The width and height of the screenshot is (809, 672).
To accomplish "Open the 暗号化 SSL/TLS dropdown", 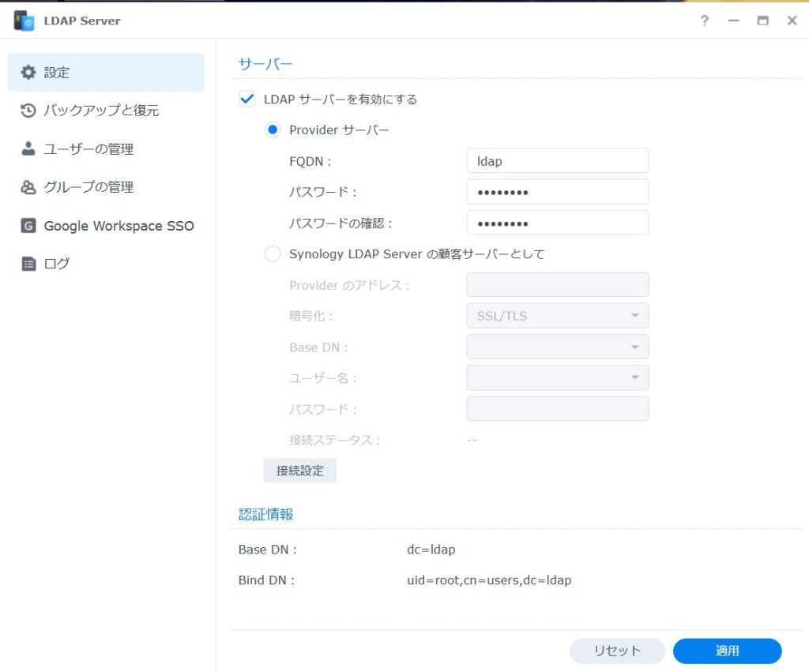I will (x=557, y=316).
